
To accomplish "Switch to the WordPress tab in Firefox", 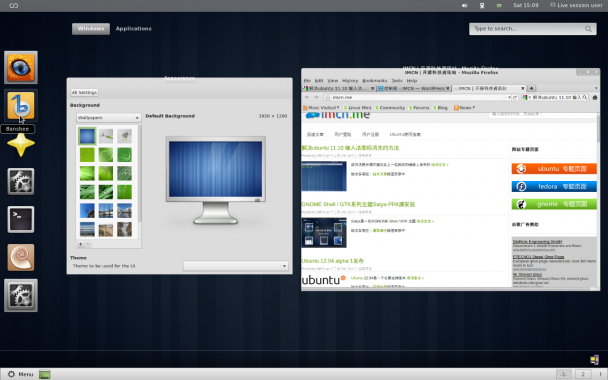I will tap(413, 88).
